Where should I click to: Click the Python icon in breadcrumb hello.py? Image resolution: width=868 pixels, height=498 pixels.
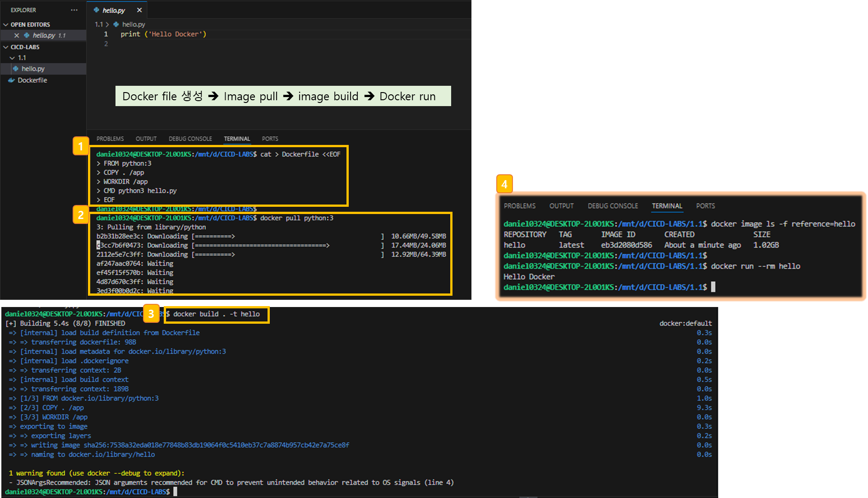pos(116,24)
